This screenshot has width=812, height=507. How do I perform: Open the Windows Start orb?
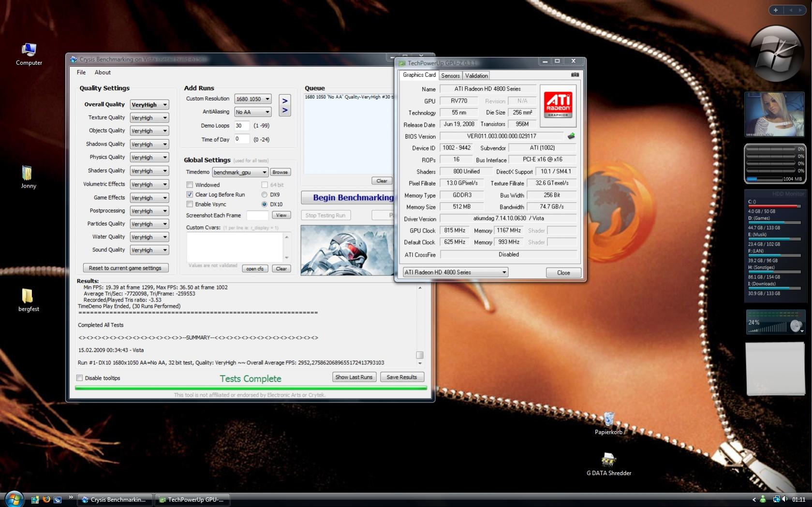14,499
